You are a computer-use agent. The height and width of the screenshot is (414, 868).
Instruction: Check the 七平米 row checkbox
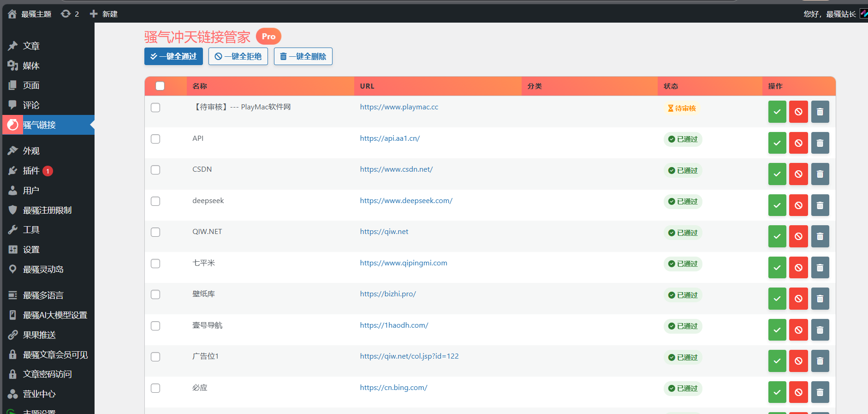point(155,264)
